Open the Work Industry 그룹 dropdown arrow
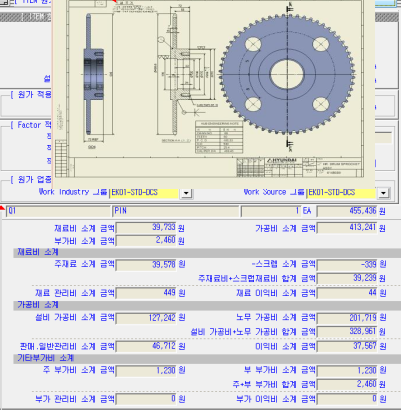This screenshot has height=410, width=401. [186, 193]
